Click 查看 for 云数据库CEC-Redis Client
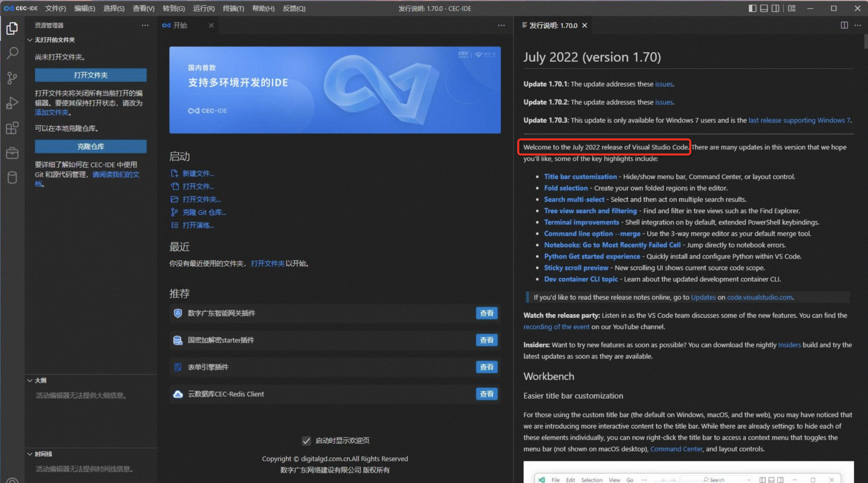 pyautogui.click(x=487, y=394)
